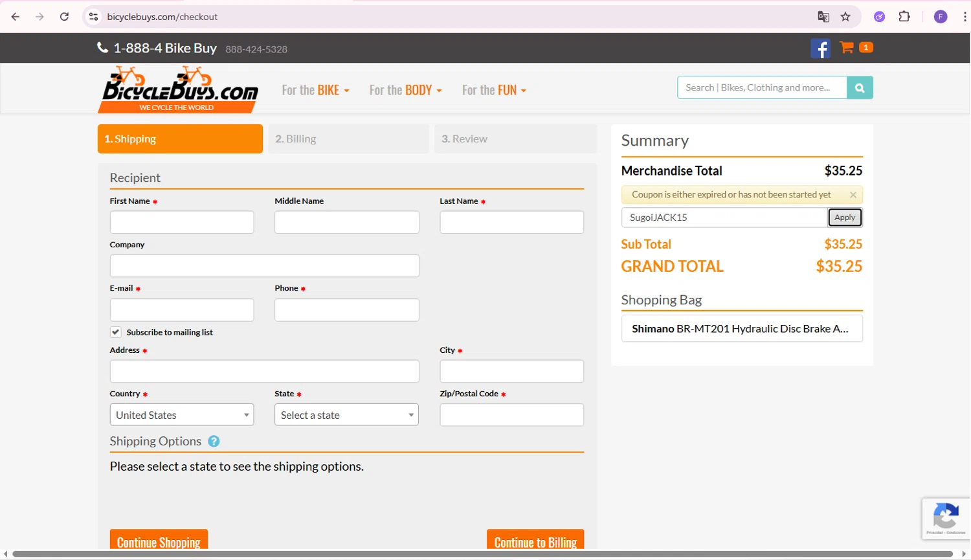This screenshot has height=560, width=971.
Task: Click the Zip/Postal Code field
Action: click(x=511, y=415)
